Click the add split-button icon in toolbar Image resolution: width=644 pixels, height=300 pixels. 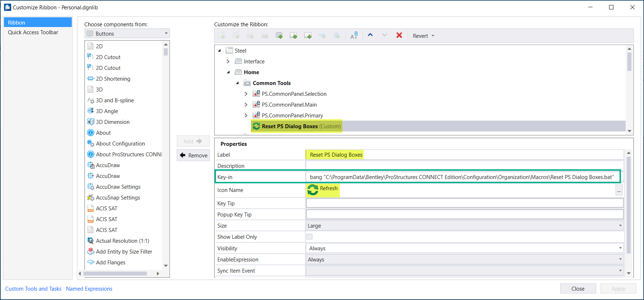click(x=293, y=35)
